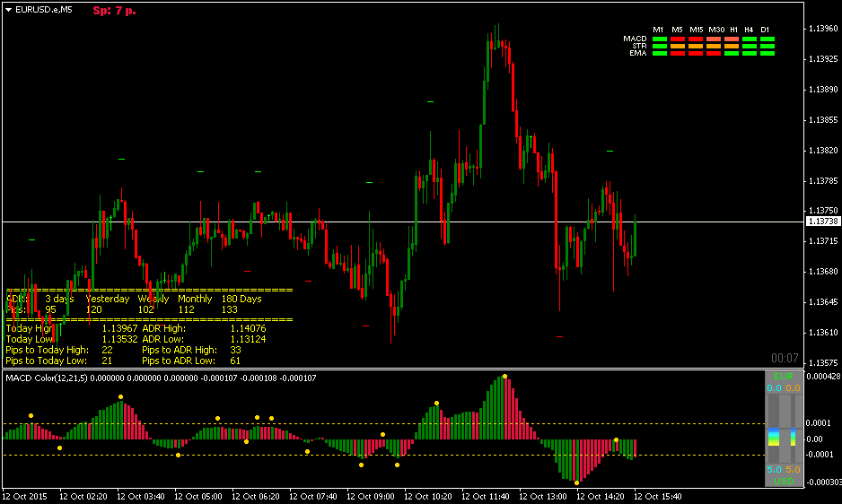The image size is (842, 504).
Task: Click the '180 Days' ADR column heading
Action: [x=241, y=299]
